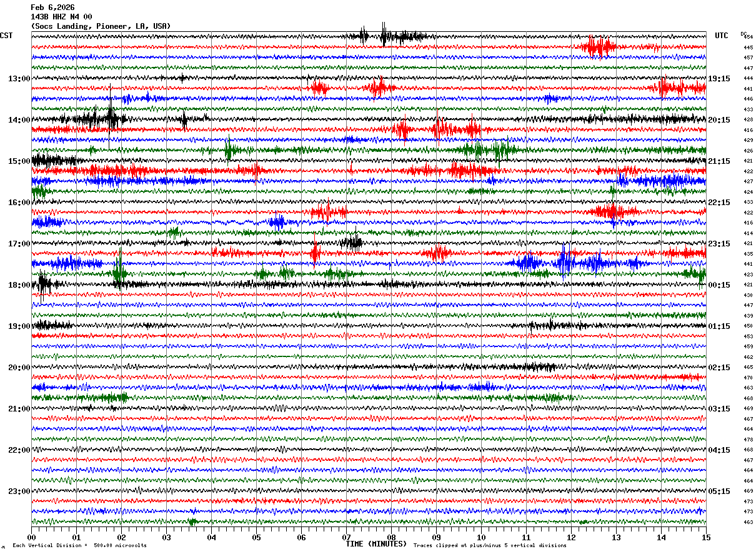Click the 14:00 CST row label
This screenshot has height=554, width=756.
pos(19,120)
